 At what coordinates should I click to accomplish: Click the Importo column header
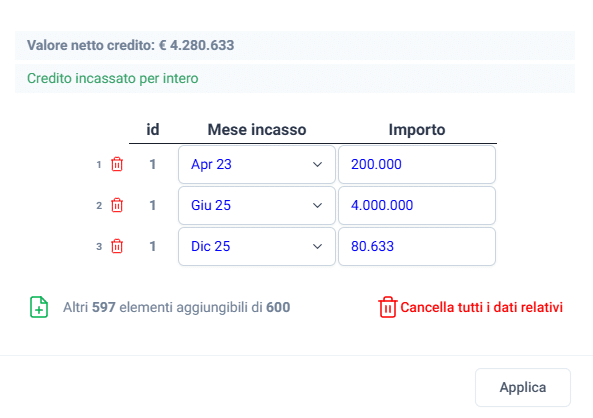click(417, 130)
